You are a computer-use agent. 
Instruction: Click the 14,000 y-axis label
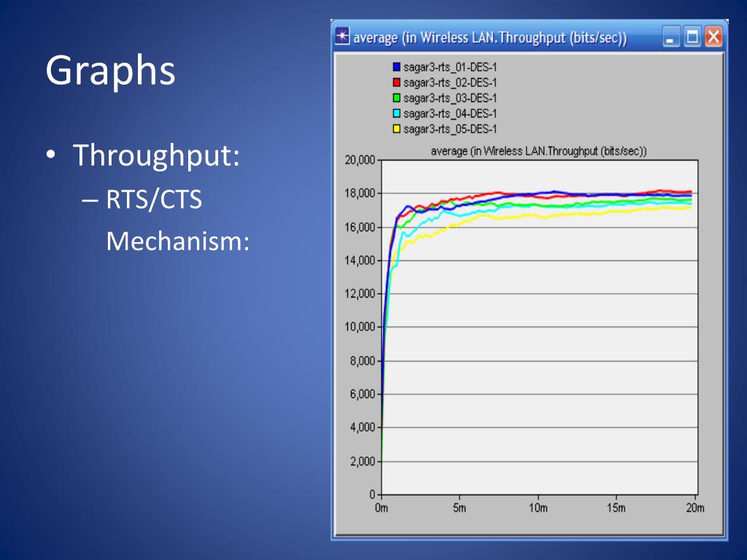(360, 260)
